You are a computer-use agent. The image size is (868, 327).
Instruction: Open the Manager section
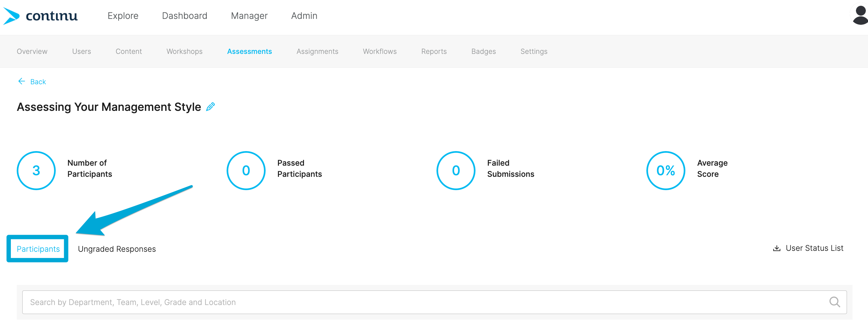click(249, 16)
